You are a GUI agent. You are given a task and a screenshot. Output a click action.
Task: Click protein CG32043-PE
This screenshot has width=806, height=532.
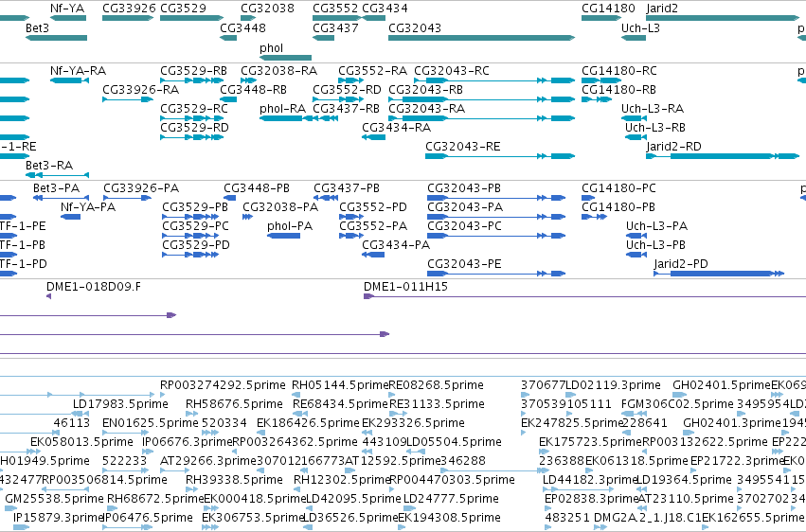tap(464, 264)
